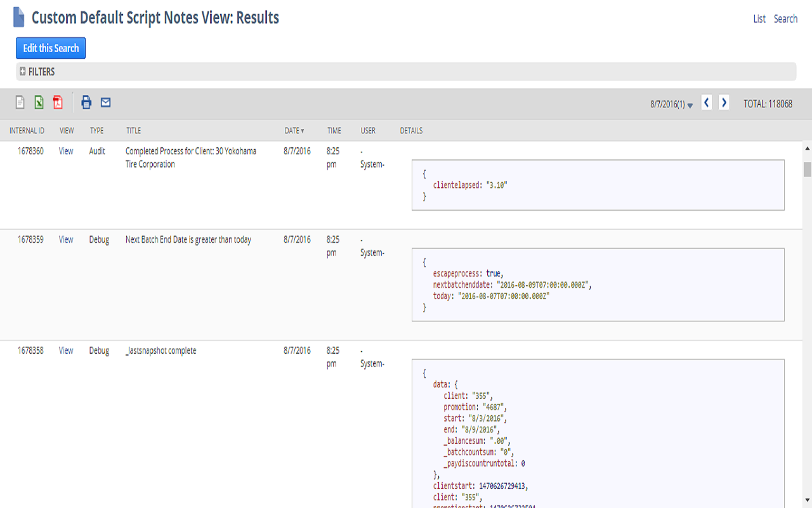Select internal ID 1678358
Viewport: 812px width, 508px height.
30,351
